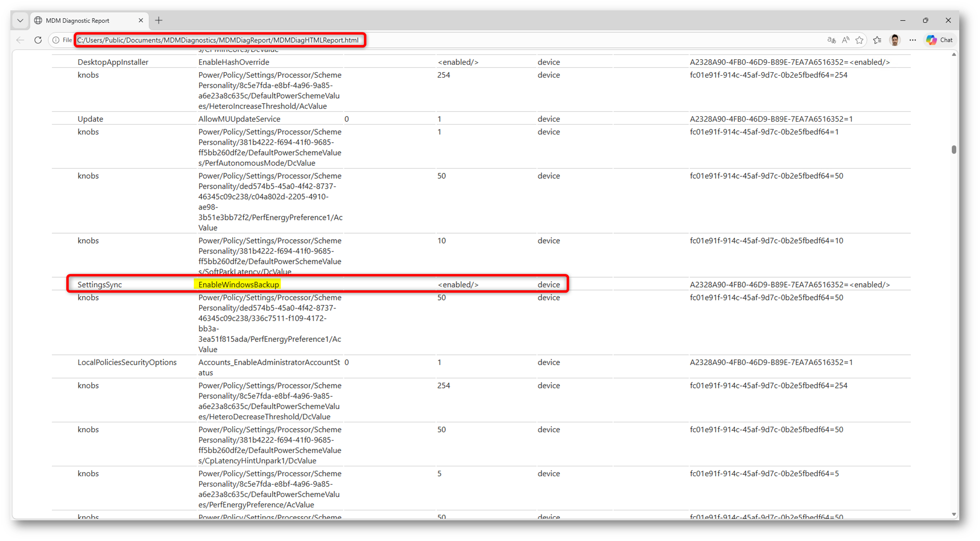Image resolution: width=980 pixels, height=541 pixels.
Task: Click the scrollbar down arrow
Action: (954, 514)
